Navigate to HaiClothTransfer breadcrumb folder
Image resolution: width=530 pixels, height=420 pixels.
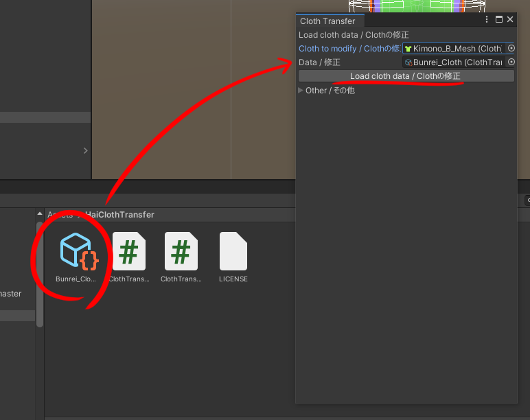click(119, 215)
